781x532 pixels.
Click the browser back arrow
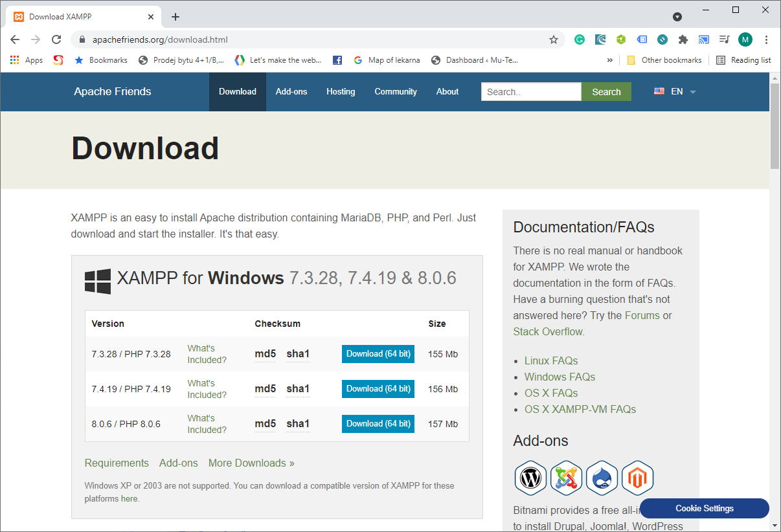click(x=15, y=39)
